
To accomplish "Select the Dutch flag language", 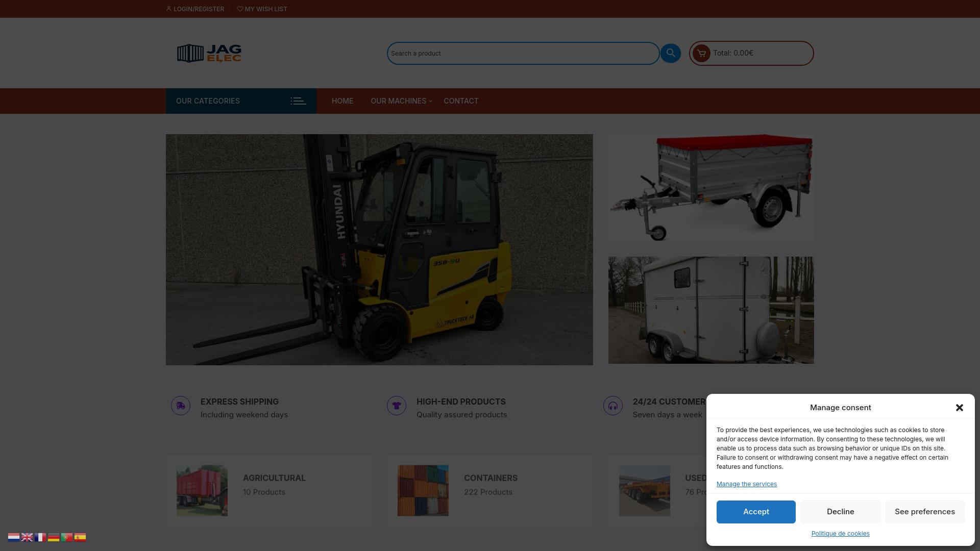I will [x=14, y=537].
